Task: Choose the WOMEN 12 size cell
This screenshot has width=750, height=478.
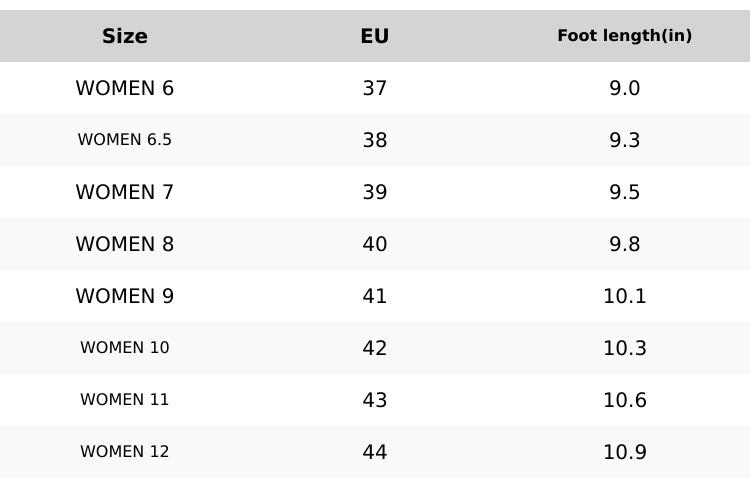Action: coord(125,452)
